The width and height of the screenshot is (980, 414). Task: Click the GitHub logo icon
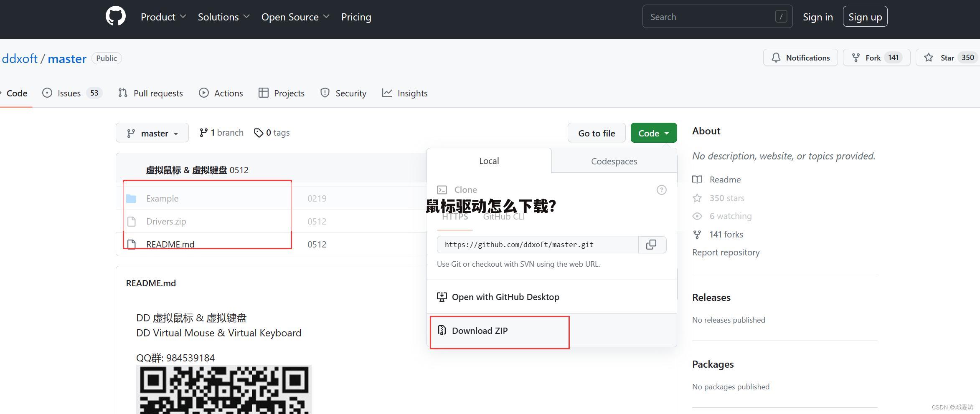point(115,17)
